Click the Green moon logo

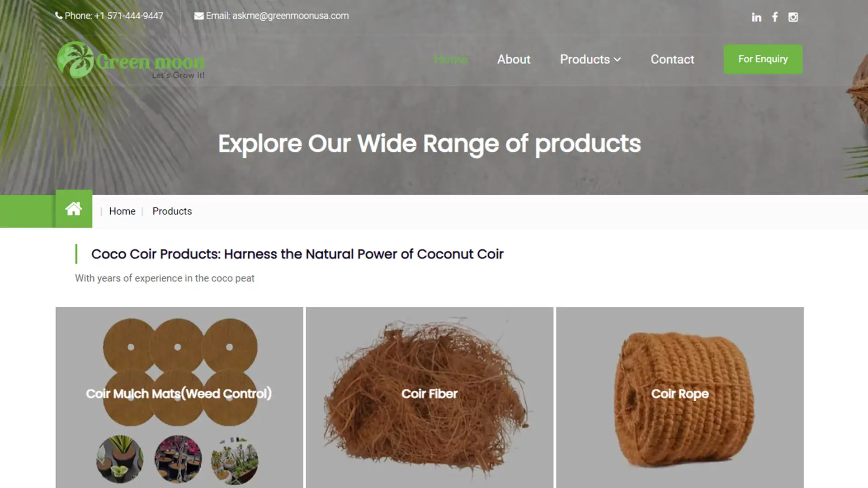(131, 60)
